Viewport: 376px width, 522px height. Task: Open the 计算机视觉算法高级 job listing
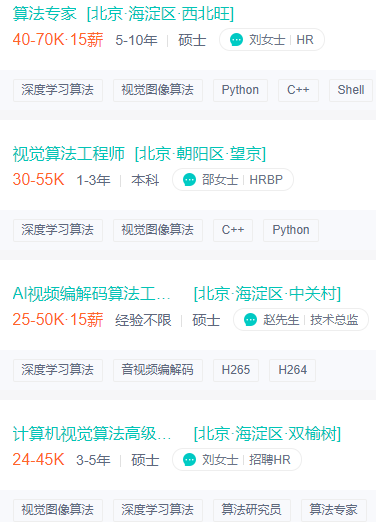[x=92, y=434]
